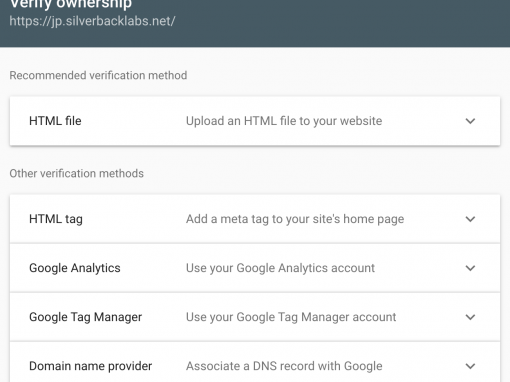
Task: Click 'Add a meta tag to your site's home page'
Action: point(295,219)
